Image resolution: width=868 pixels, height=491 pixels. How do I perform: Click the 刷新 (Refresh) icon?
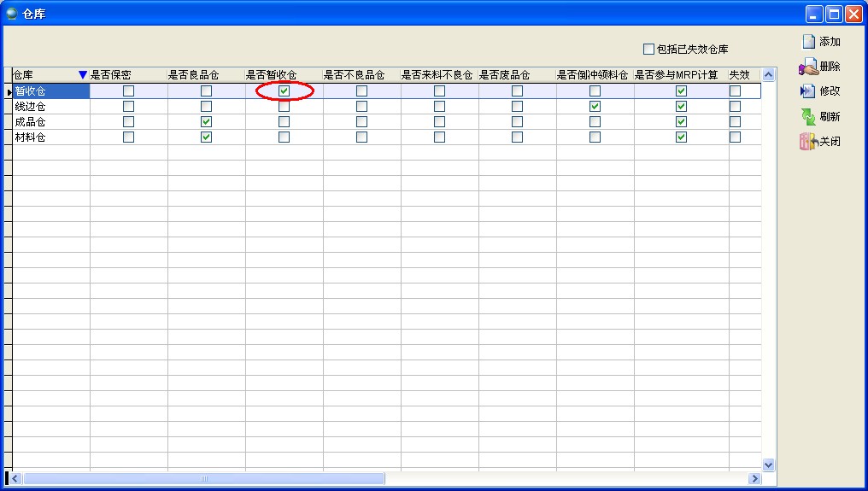pos(808,117)
